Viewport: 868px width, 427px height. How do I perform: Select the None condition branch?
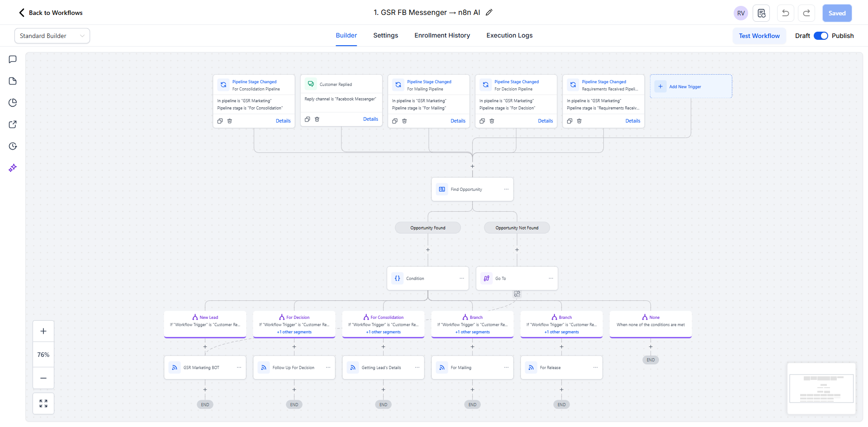pyautogui.click(x=651, y=324)
